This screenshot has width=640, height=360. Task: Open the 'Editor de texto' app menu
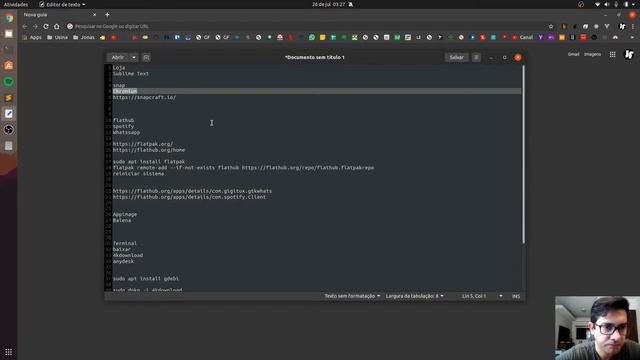(x=62, y=4)
